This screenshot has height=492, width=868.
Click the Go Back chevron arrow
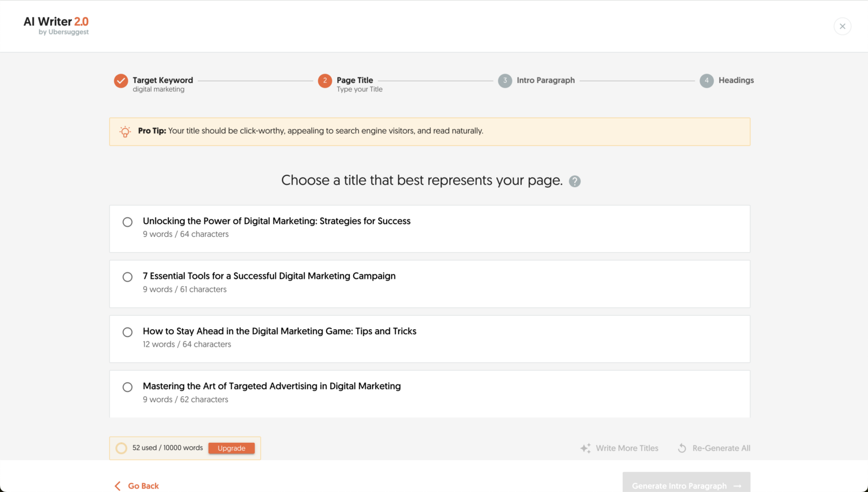point(117,486)
